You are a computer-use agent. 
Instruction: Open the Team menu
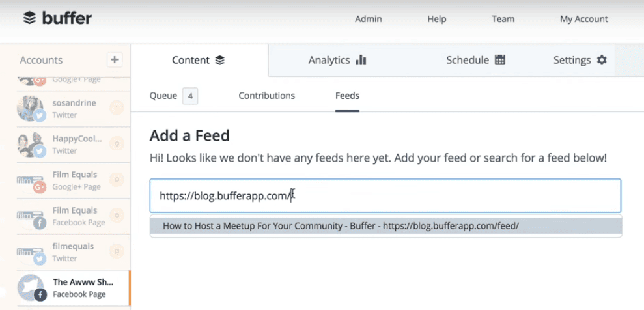tap(503, 19)
